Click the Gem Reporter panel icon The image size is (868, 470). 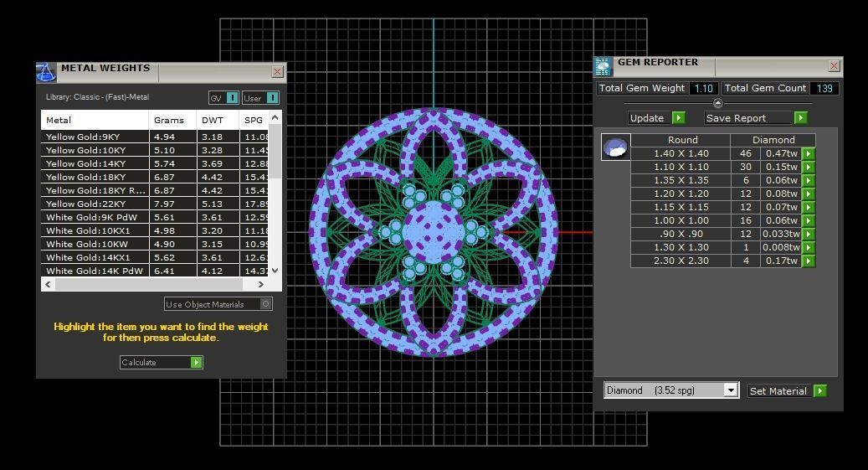(x=603, y=66)
